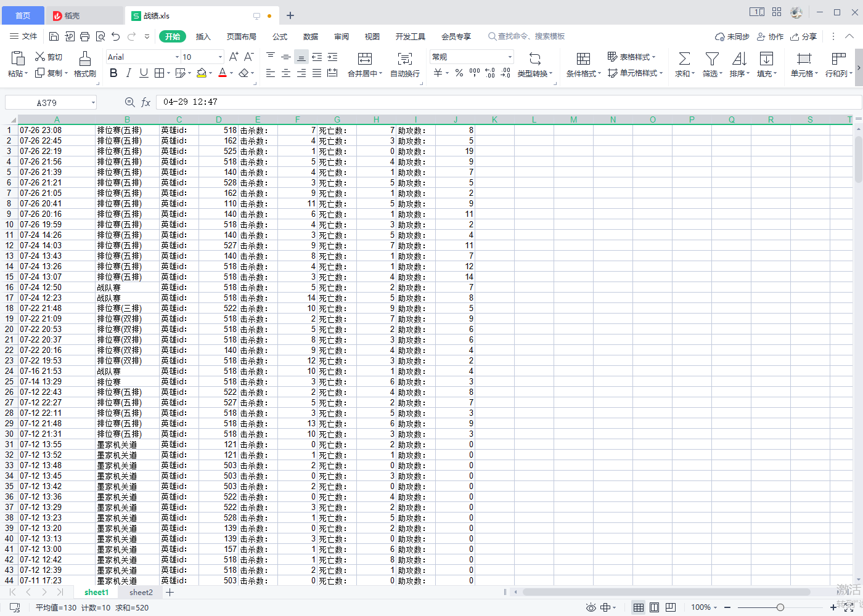Click into the formula bar input field
863x616 pixels.
tap(509, 102)
